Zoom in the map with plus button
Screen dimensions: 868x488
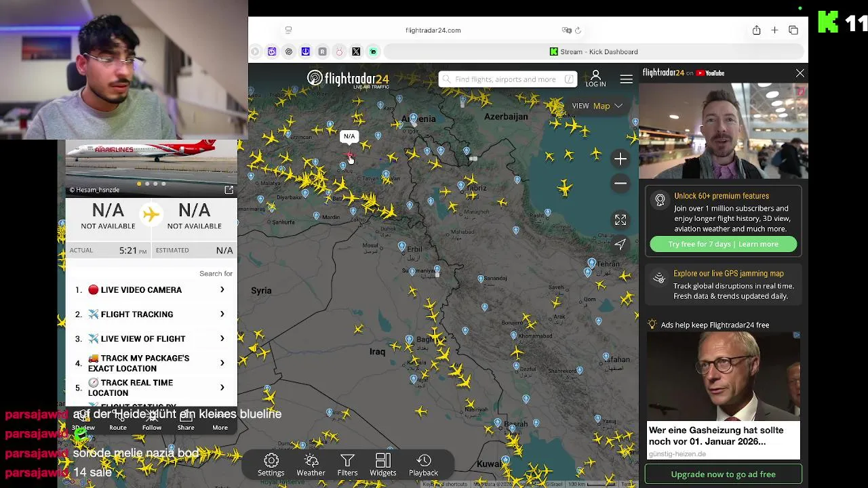[620, 159]
